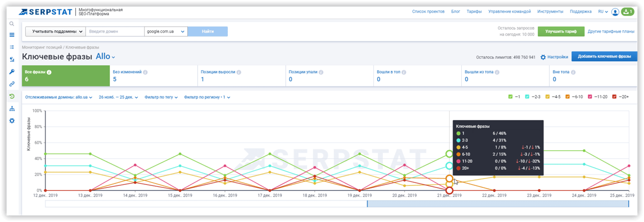Click Добавить ключевые фразы button
The image size is (644, 222).
(604, 56)
